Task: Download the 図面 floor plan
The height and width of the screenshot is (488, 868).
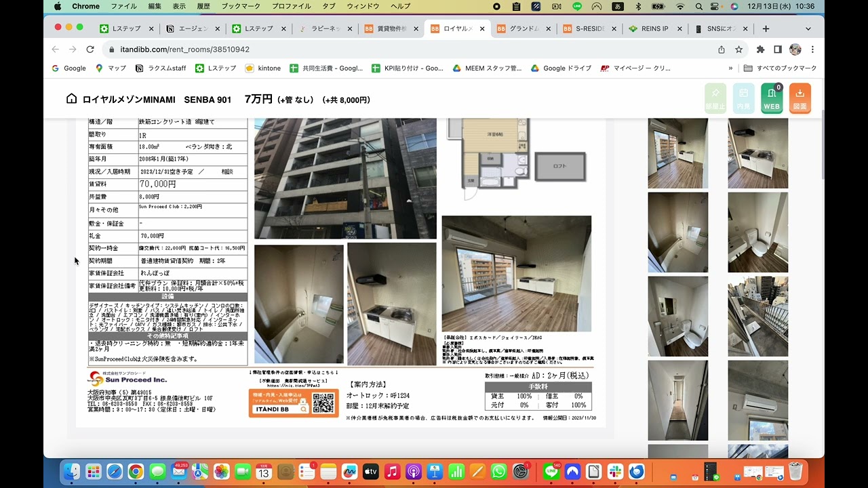Action: point(800,98)
